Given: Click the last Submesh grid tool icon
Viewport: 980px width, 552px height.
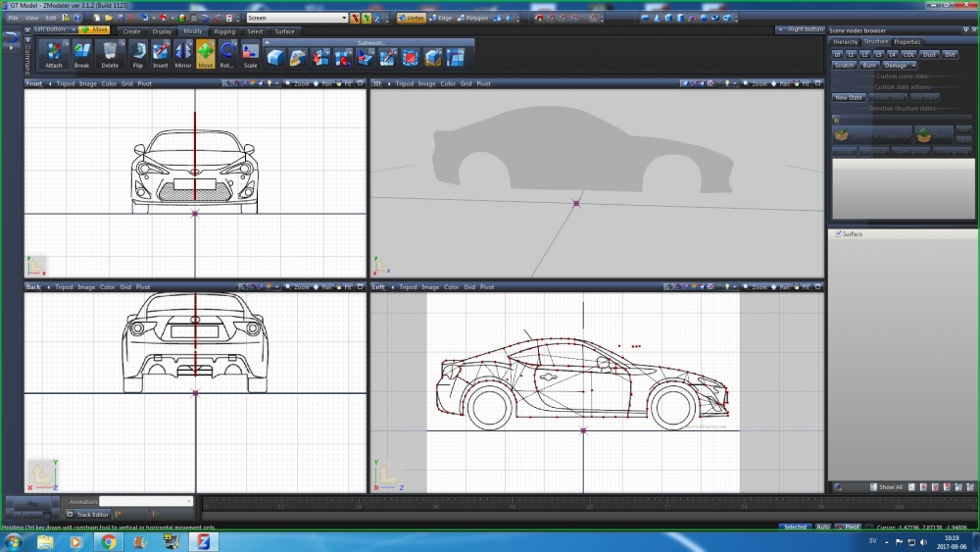Looking at the screenshot, I should (456, 58).
